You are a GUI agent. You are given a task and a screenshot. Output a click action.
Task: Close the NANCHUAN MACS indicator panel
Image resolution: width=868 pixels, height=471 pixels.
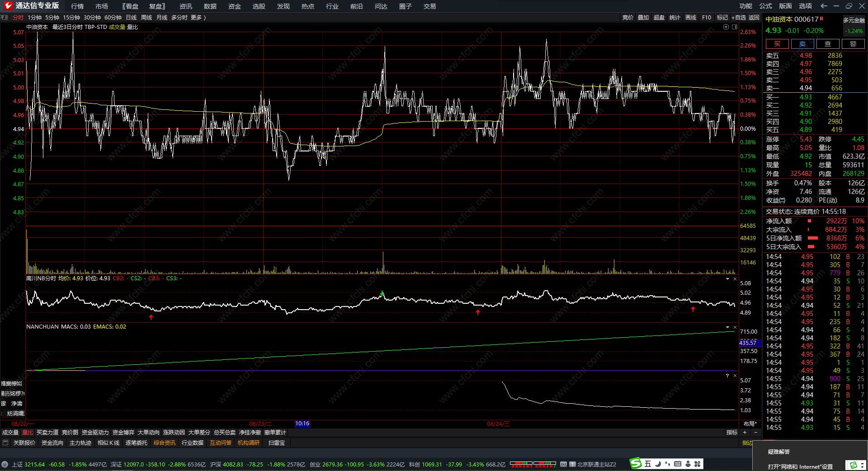tap(735, 327)
